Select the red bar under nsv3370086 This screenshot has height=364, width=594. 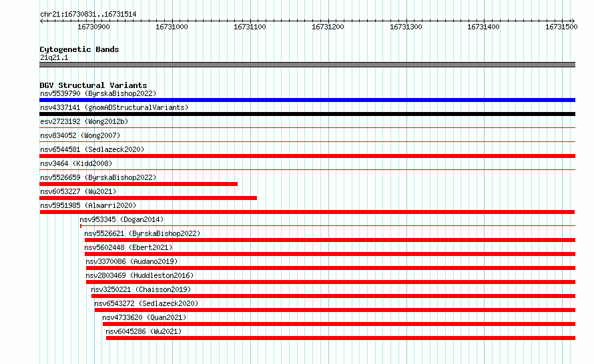click(x=331, y=268)
